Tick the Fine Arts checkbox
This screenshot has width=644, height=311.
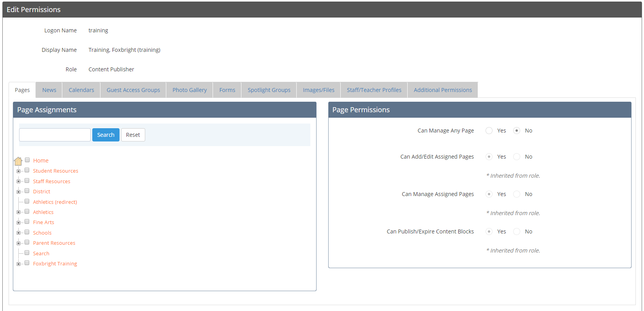[27, 221]
